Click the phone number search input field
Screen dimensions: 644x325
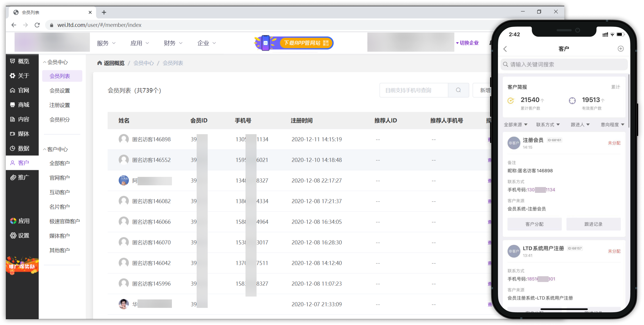[x=413, y=90]
